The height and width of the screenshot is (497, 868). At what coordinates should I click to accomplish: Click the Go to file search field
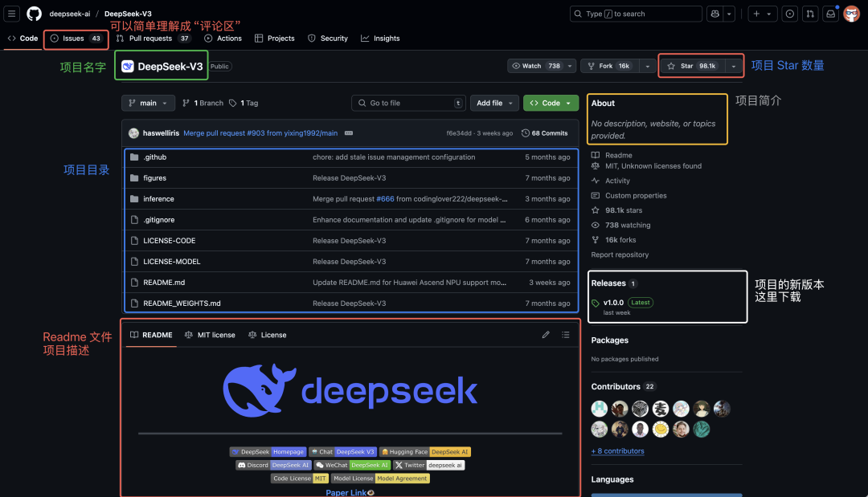tap(408, 103)
